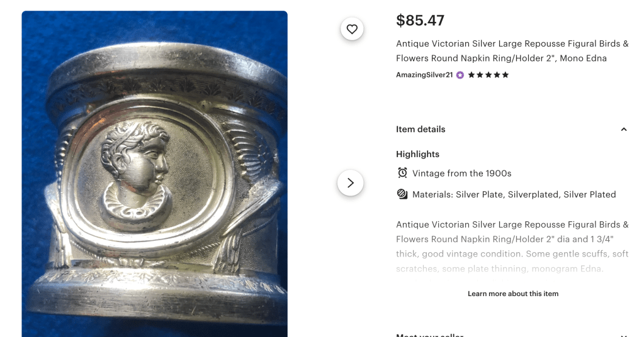Show the next product photo

pyautogui.click(x=351, y=183)
